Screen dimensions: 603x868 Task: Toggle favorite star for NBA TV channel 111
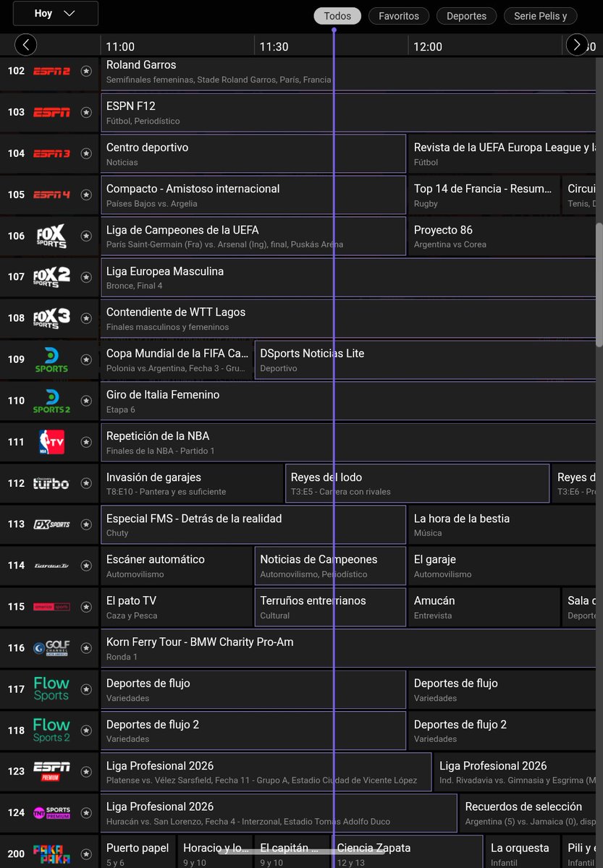coord(86,442)
